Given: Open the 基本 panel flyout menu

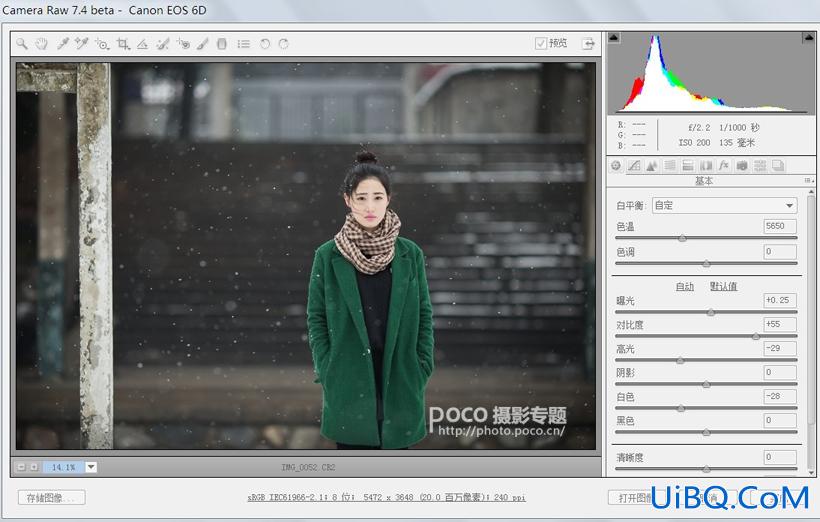Looking at the screenshot, I should pos(808,180).
